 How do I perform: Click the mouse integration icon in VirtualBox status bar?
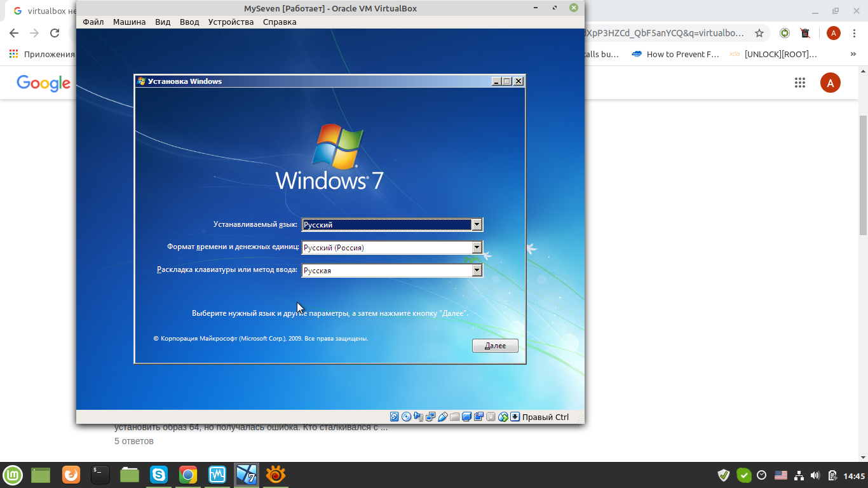tap(503, 417)
